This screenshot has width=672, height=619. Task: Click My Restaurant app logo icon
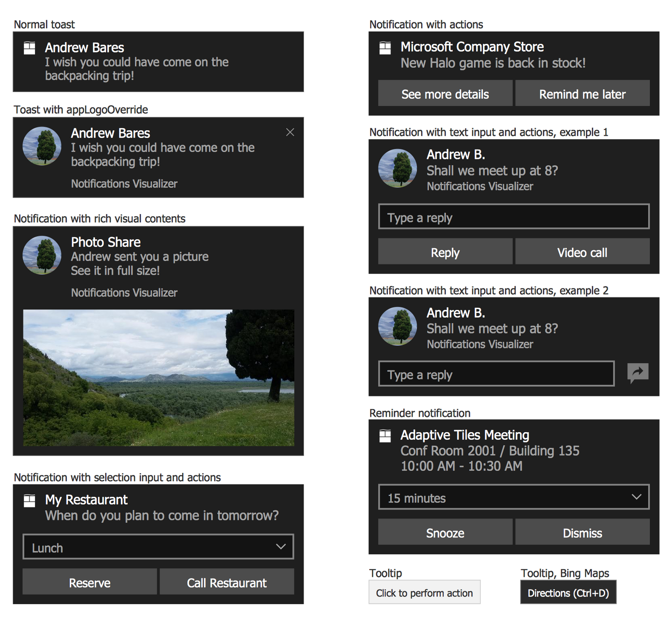click(x=30, y=500)
